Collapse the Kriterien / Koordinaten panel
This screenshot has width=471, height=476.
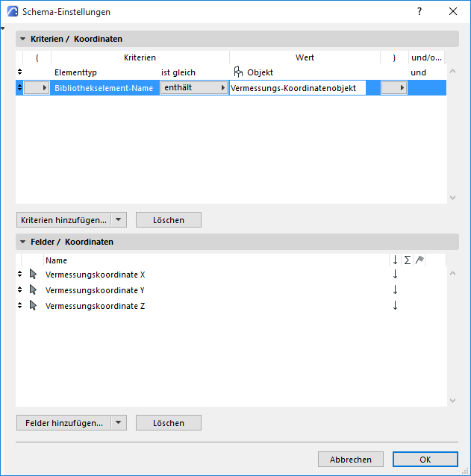click(22, 39)
